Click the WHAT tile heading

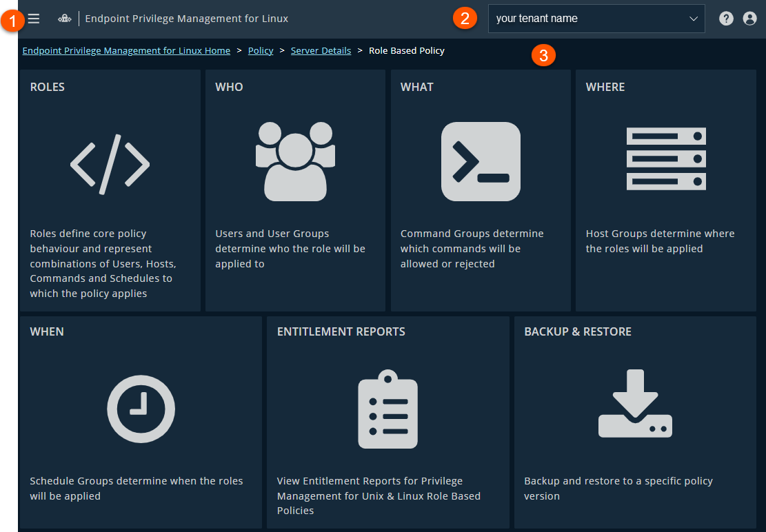point(416,87)
